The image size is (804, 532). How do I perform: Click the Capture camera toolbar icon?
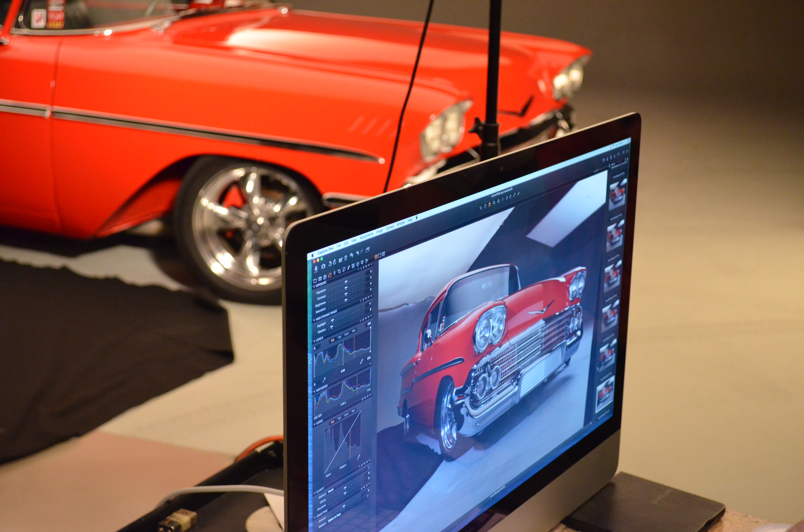(x=324, y=267)
